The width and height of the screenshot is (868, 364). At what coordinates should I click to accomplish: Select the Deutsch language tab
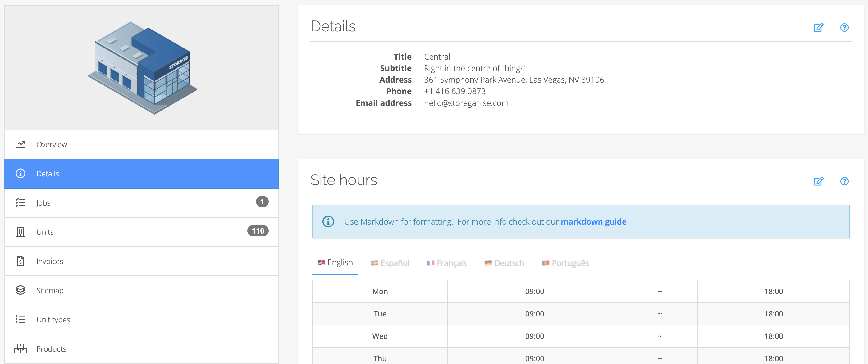pos(504,263)
